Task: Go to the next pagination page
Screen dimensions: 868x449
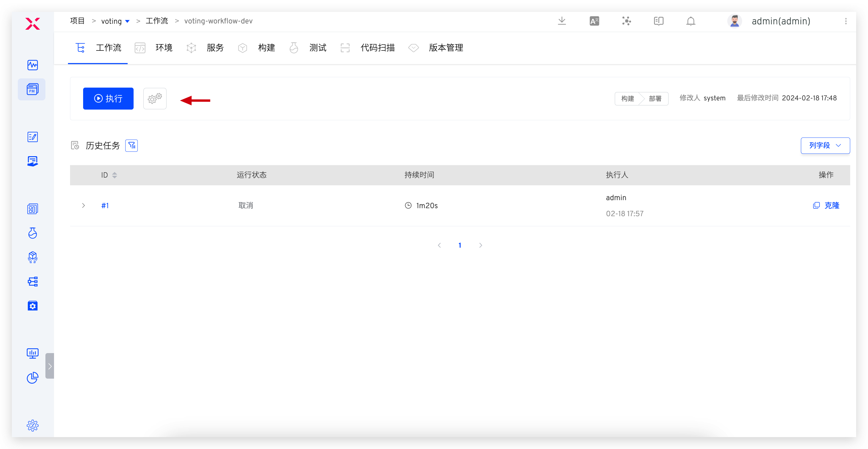Action: tap(481, 245)
